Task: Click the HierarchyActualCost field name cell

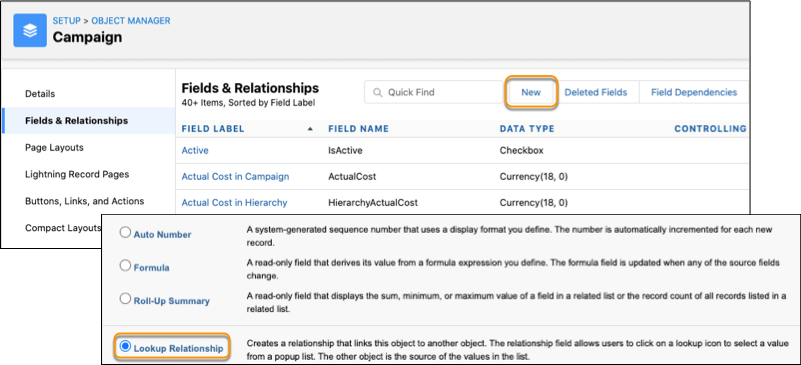Action: (x=373, y=203)
